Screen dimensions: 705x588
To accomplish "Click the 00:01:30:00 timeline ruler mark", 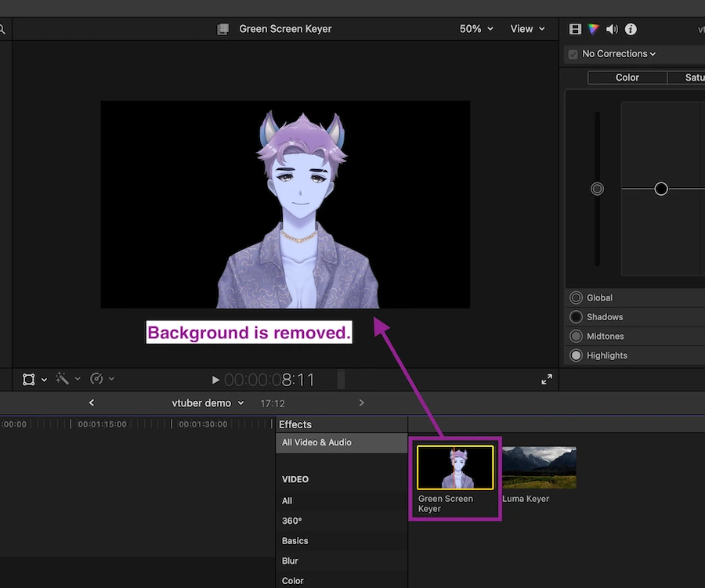I will 203,424.
